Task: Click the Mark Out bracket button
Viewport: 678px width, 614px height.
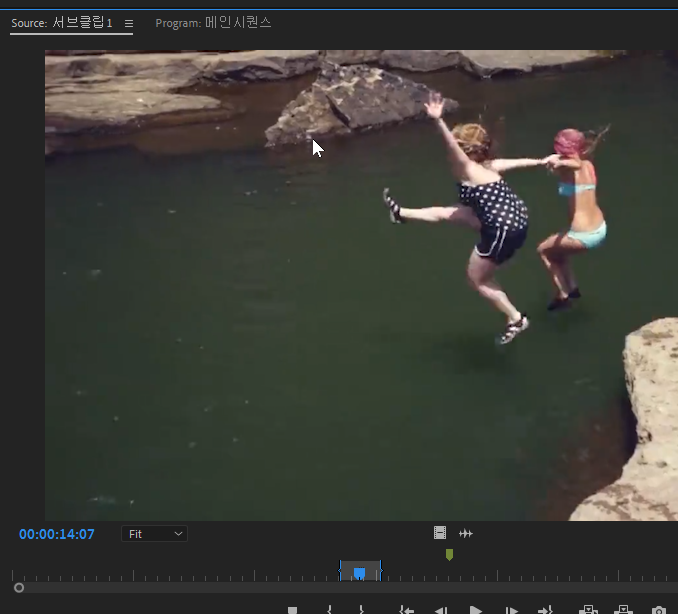Action: 361,610
